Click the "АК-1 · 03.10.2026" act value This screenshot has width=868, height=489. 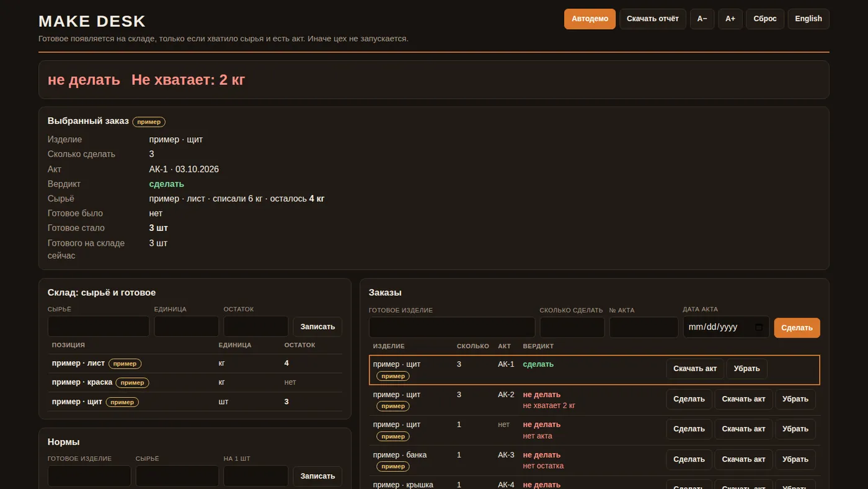pos(184,169)
